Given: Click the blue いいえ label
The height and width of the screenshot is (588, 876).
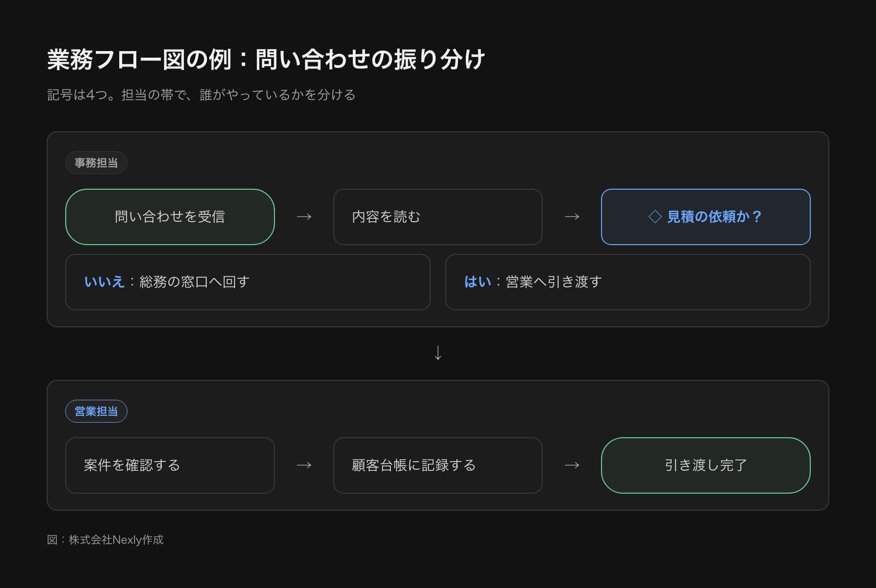Looking at the screenshot, I should (104, 282).
